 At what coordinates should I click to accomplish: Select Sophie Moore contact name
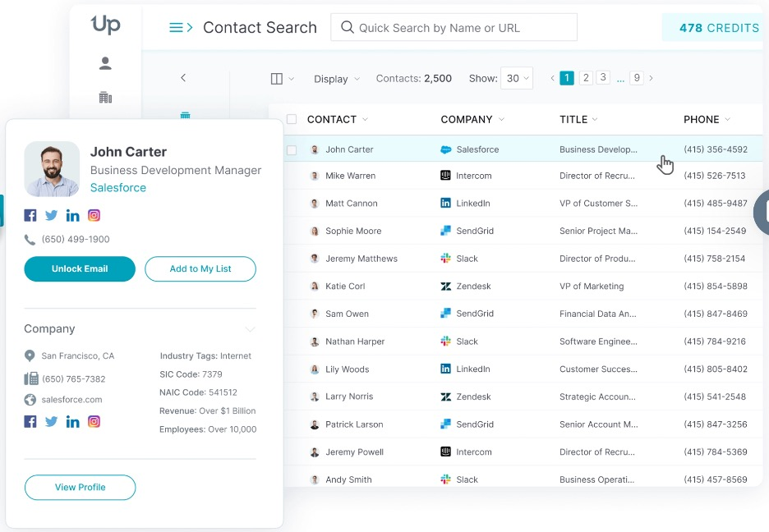tap(353, 231)
